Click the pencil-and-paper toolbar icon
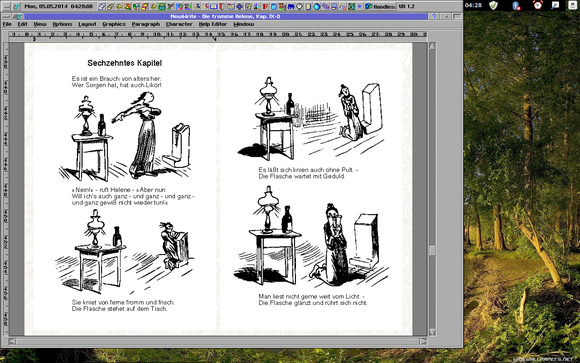Viewport: 580px width, 363px height. tap(248, 6)
